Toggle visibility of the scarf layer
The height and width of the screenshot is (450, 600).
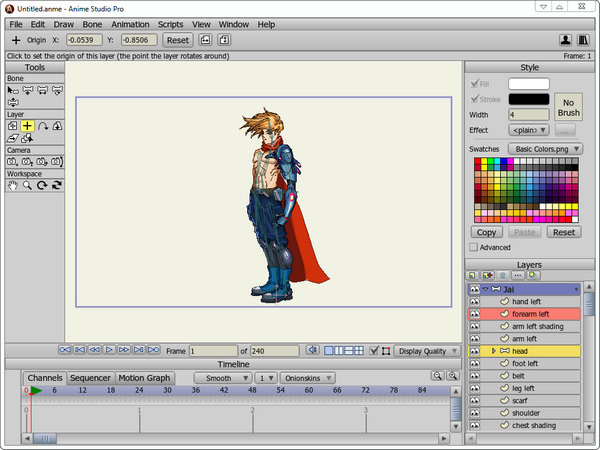[x=475, y=401]
